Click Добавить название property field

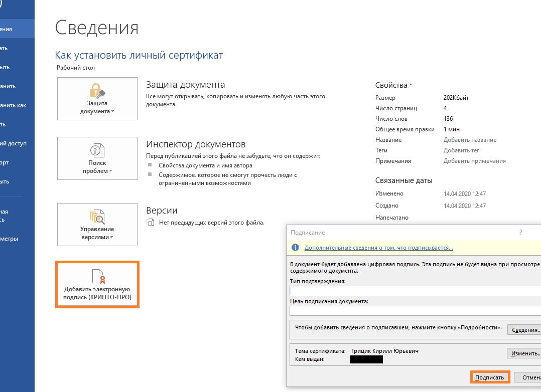pyautogui.click(x=470, y=140)
